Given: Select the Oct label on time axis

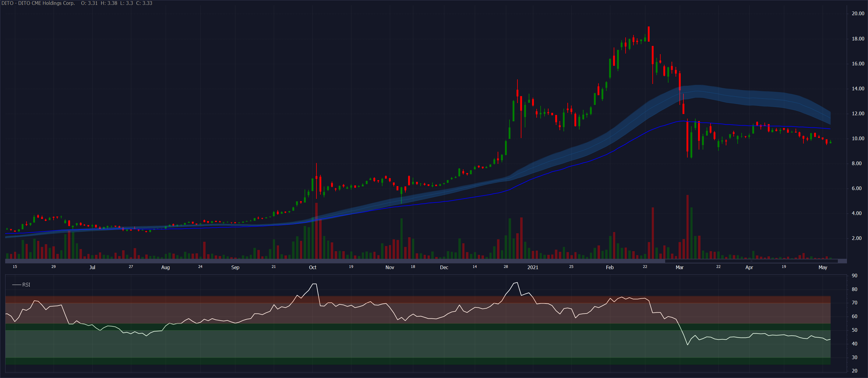Looking at the screenshot, I should pos(312,267).
